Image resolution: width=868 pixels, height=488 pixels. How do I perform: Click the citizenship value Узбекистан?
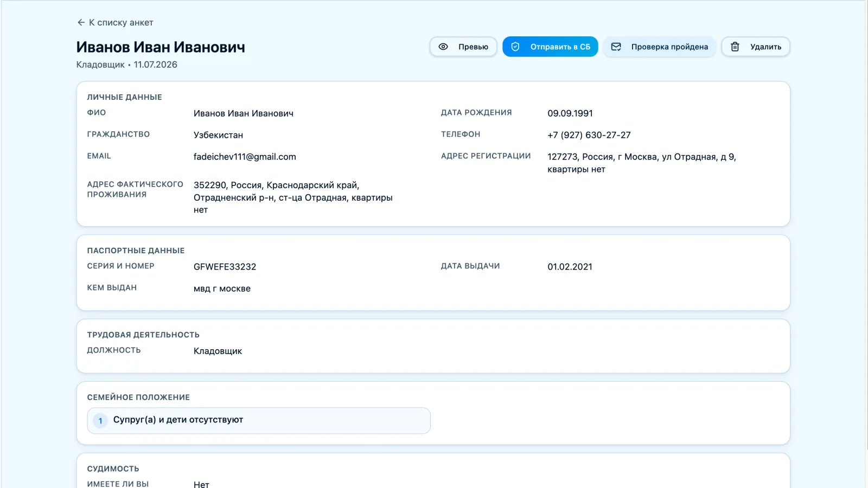pyautogui.click(x=218, y=135)
